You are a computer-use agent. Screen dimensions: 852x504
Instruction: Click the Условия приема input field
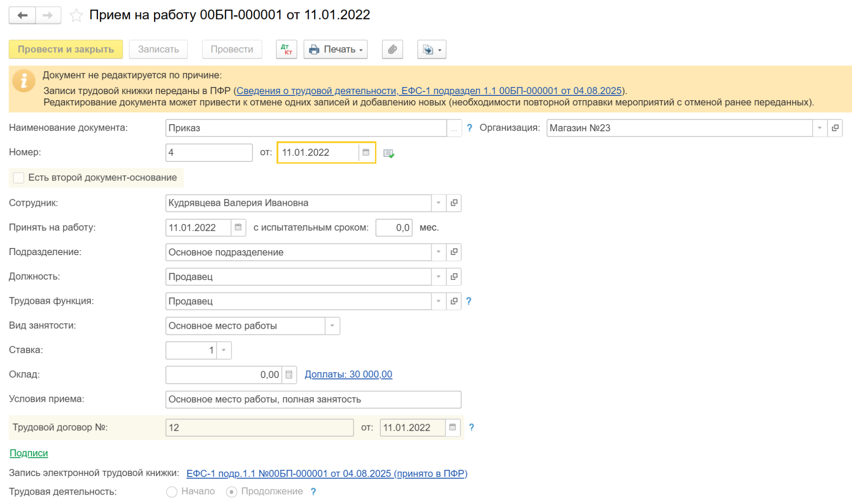point(313,399)
